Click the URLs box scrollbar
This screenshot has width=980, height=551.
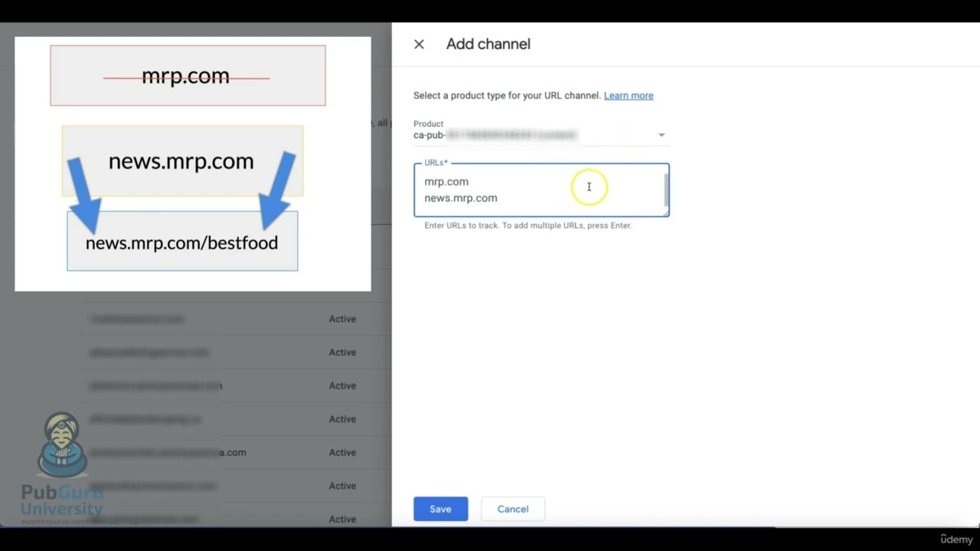(666, 190)
